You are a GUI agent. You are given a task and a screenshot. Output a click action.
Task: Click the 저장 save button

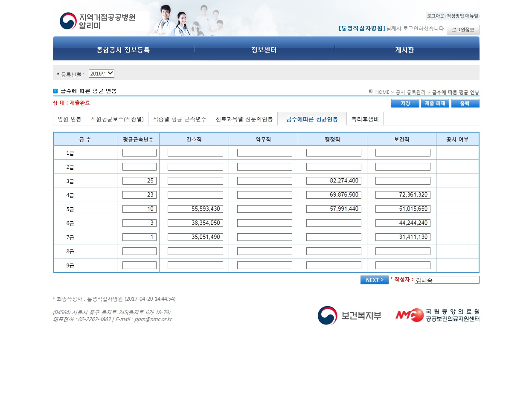coord(405,103)
